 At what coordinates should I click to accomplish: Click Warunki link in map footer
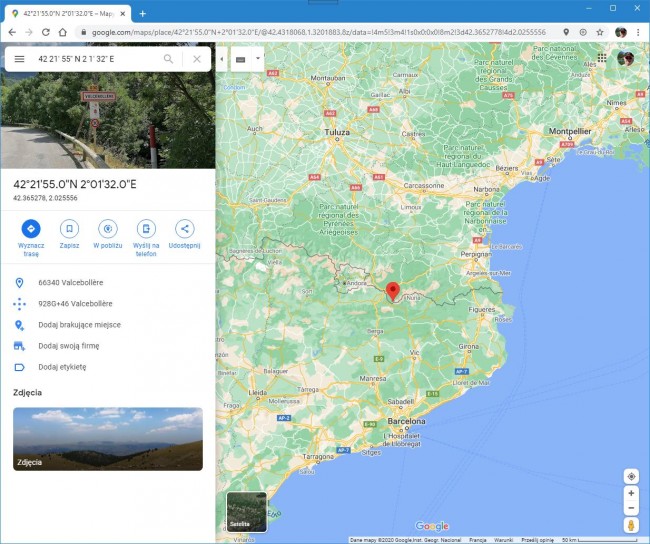coord(503,540)
